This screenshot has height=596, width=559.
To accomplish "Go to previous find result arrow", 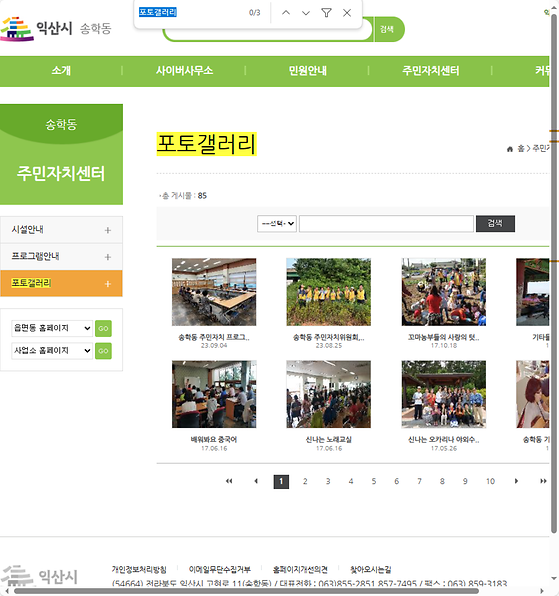I will click(x=286, y=13).
